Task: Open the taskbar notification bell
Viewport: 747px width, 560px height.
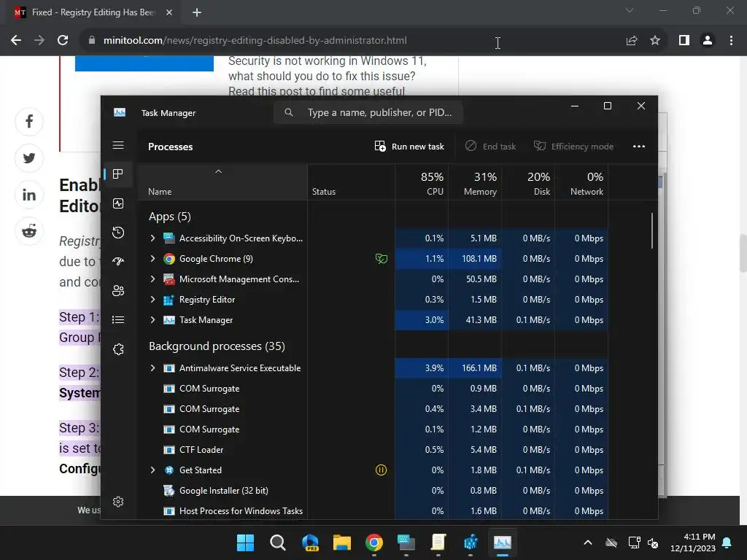Action: click(x=727, y=542)
